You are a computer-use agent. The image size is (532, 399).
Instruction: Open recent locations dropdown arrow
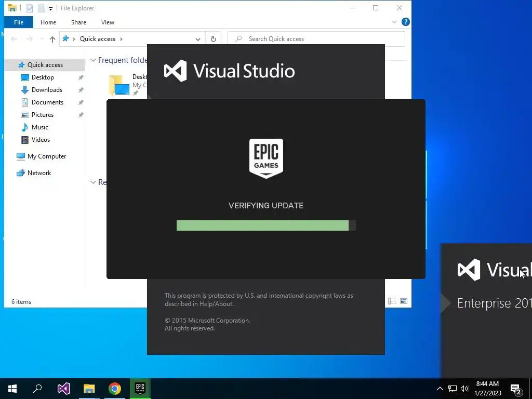click(x=42, y=39)
